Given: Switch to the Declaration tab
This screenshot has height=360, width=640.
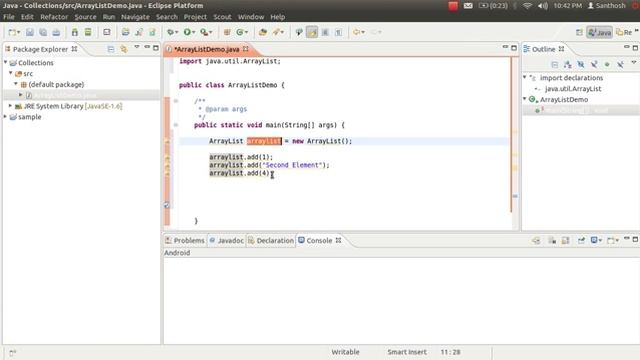Looking at the screenshot, I should tap(271, 240).
